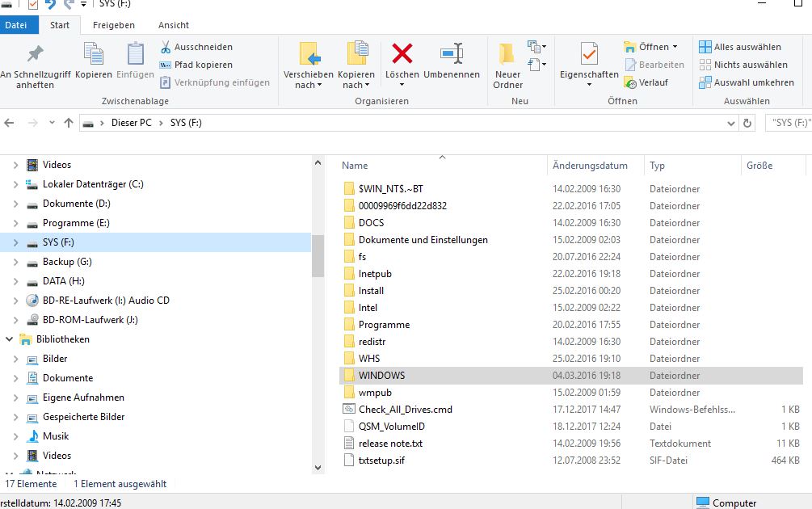Image resolution: width=812 pixels, height=509 pixels.
Task: Sort by Änderungsdatum column header
Action: (x=590, y=166)
